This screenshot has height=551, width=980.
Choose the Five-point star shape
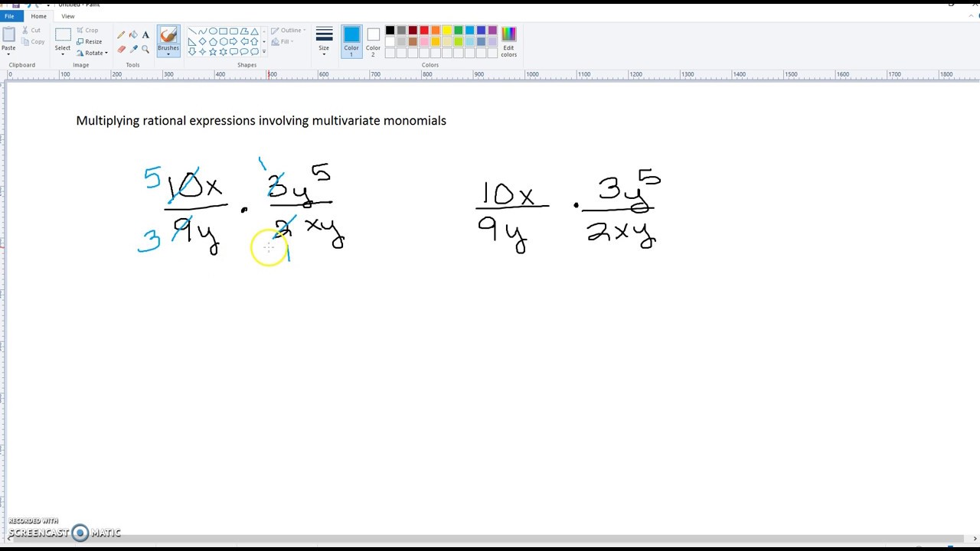click(213, 52)
